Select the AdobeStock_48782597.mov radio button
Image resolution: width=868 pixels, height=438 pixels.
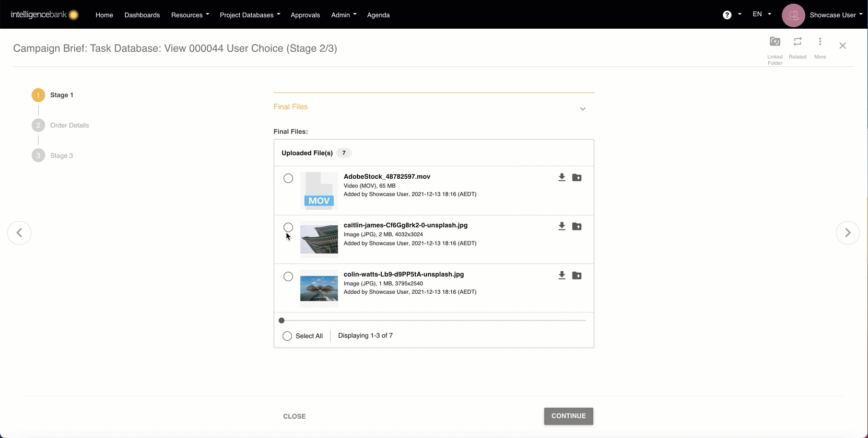[288, 178]
